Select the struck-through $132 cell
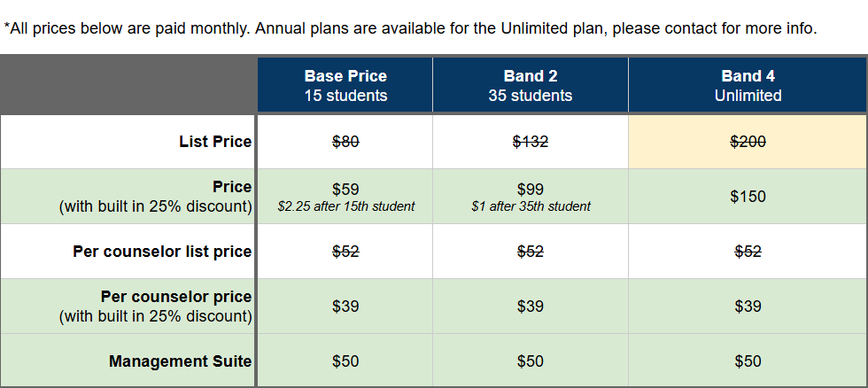Viewport: 868px width, 388px height. point(530,142)
